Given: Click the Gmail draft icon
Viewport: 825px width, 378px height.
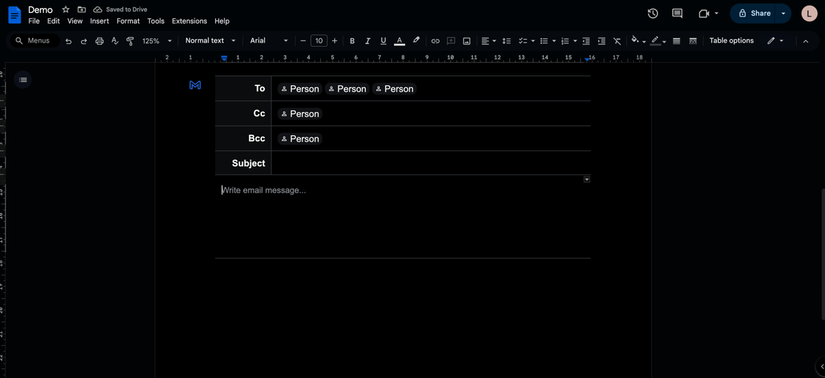Looking at the screenshot, I should (195, 85).
